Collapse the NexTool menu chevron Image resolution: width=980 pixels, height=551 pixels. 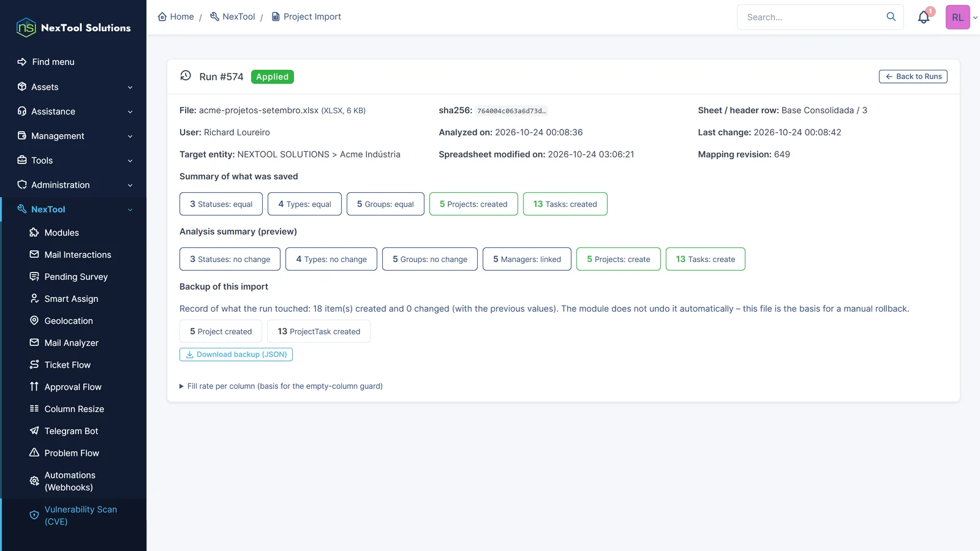point(130,210)
